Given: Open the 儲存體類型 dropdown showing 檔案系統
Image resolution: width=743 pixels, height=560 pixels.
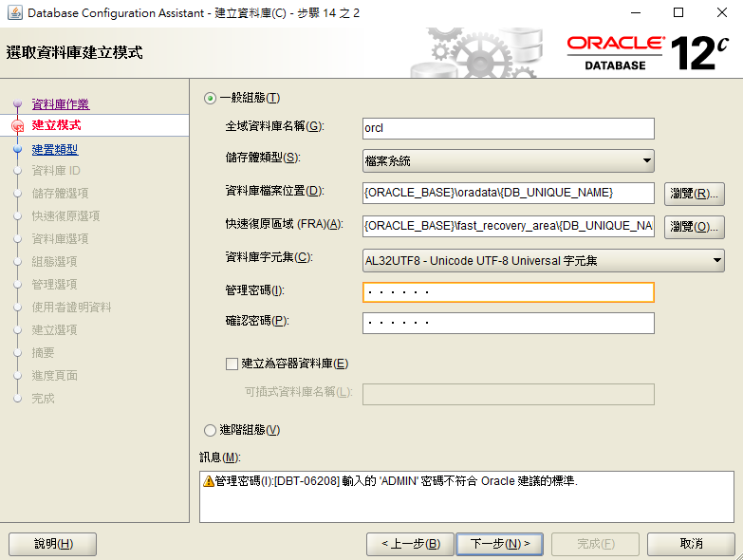Looking at the screenshot, I should (508, 160).
